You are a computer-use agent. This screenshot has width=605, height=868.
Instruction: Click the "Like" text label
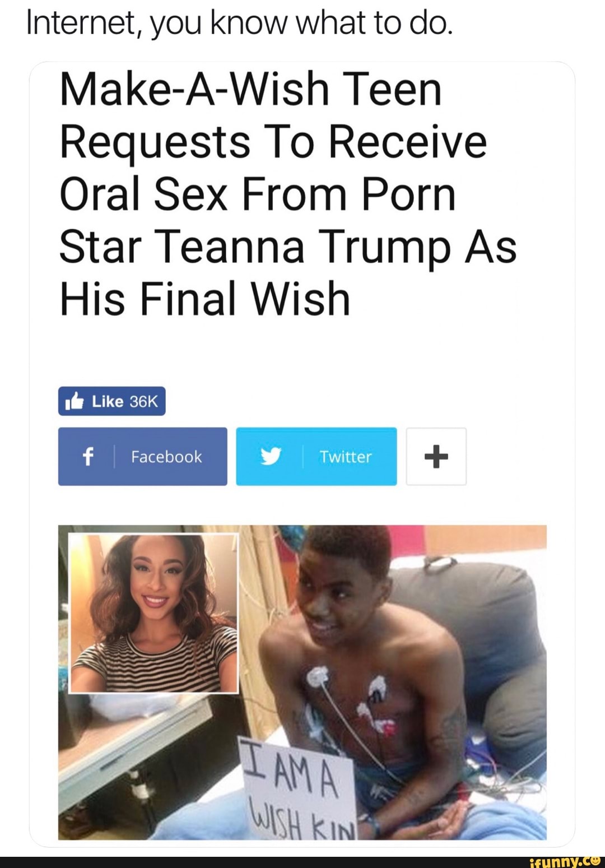108,402
